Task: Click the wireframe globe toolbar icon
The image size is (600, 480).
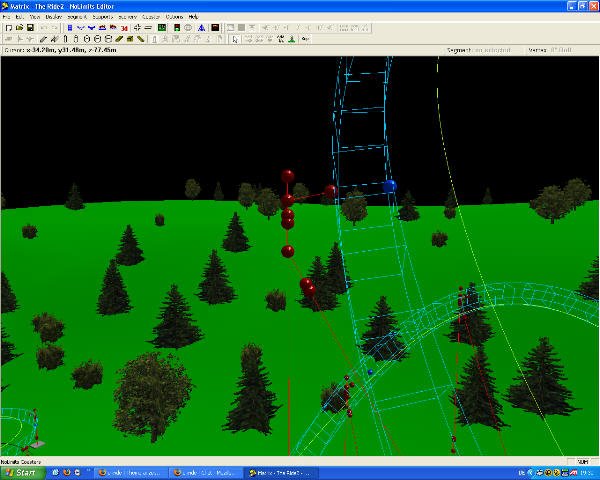Action: click(188, 28)
